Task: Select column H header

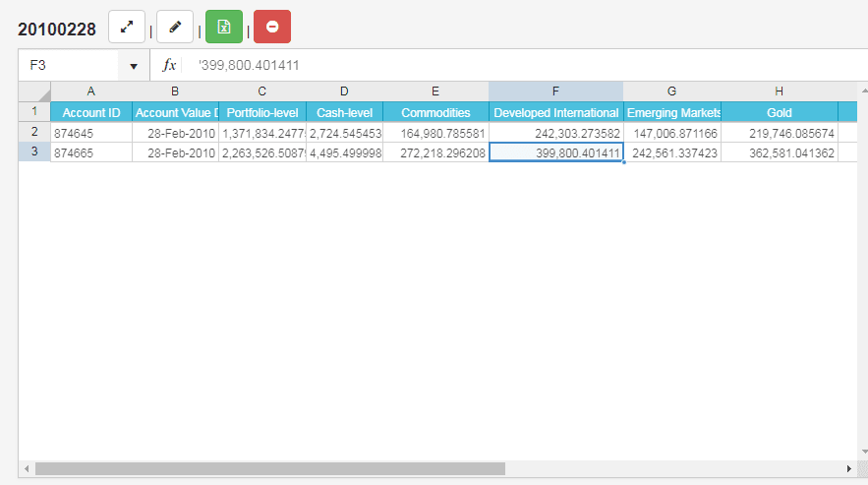Action: coord(779,91)
